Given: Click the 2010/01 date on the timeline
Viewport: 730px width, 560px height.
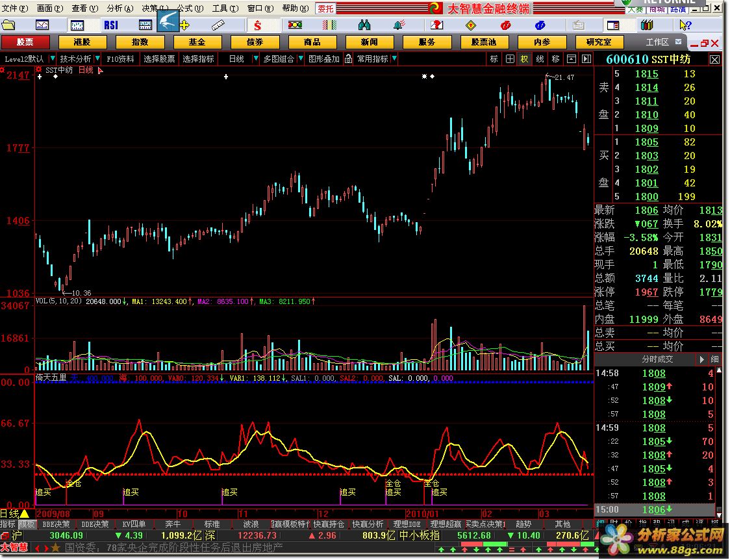Looking at the screenshot, I should [x=422, y=514].
